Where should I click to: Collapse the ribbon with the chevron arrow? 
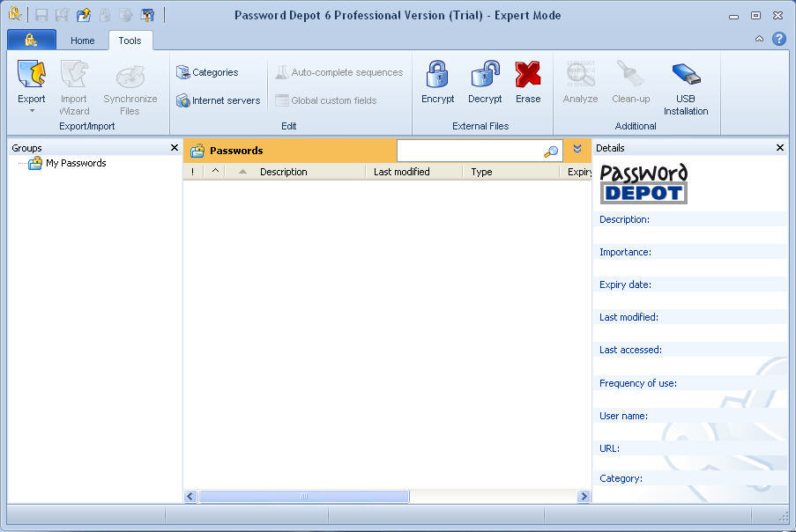coord(758,39)
